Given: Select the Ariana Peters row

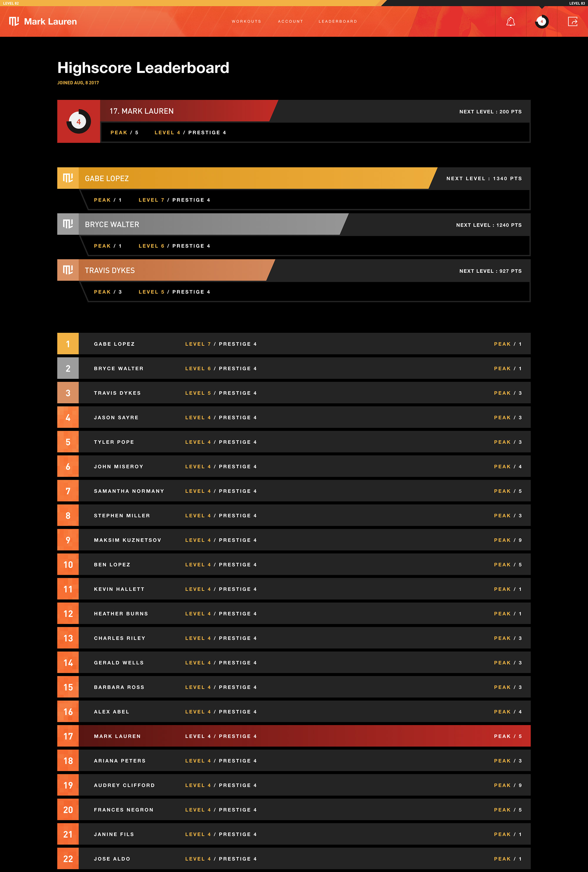Looking at the screenshot, I should (294, 760).
